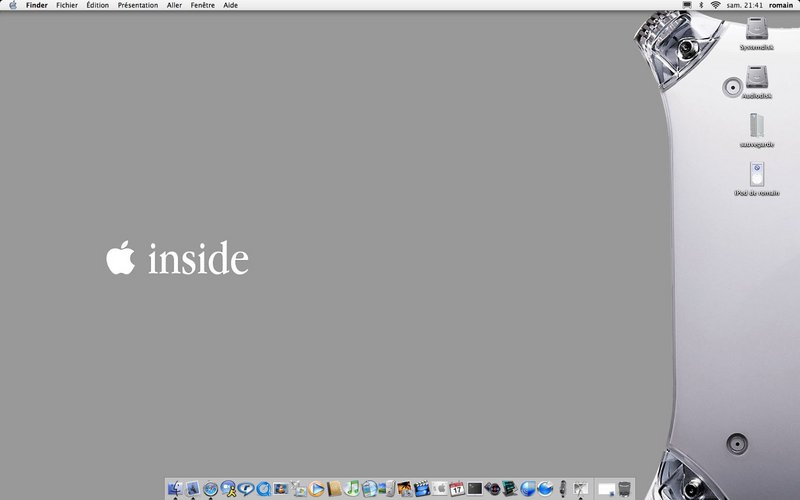Open the Apple menu
Screen dimensions: 800x500
coord(13,5)
